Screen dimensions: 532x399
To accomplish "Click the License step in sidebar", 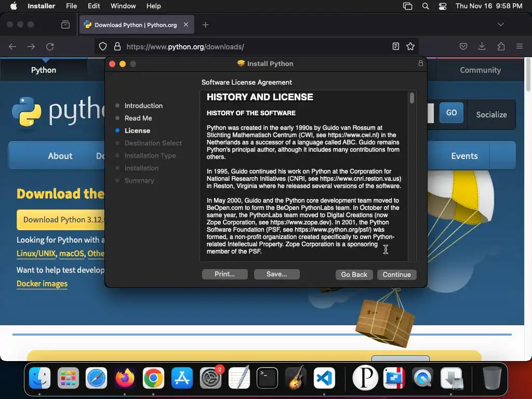I will coord(137,130).
